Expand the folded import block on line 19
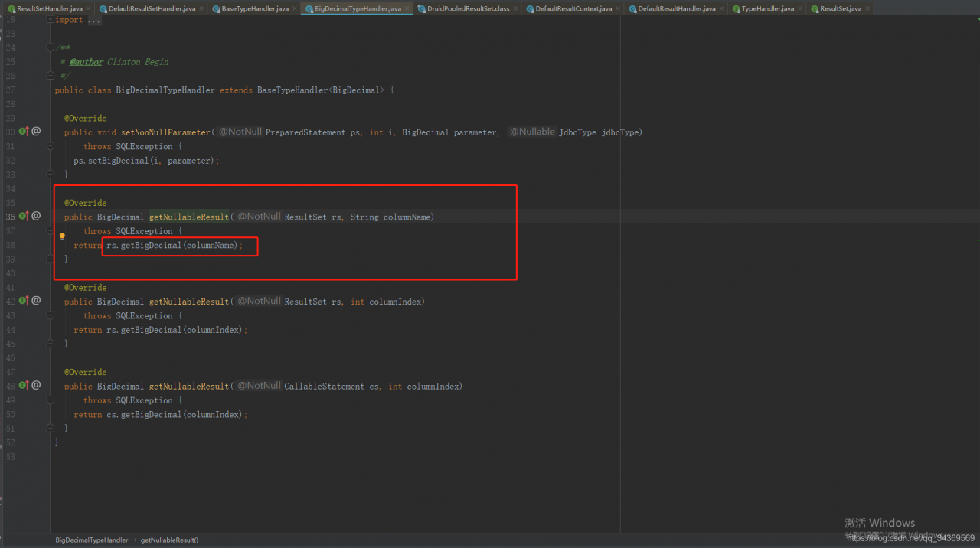 [x=51, y=19]
